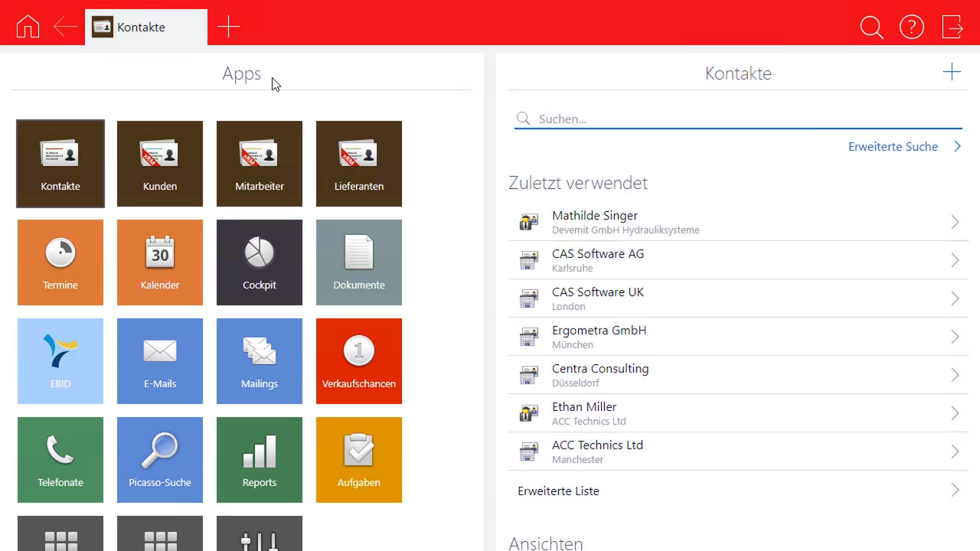
Task: Launch Picasso-Suche tile
Action: pos(160,460)
